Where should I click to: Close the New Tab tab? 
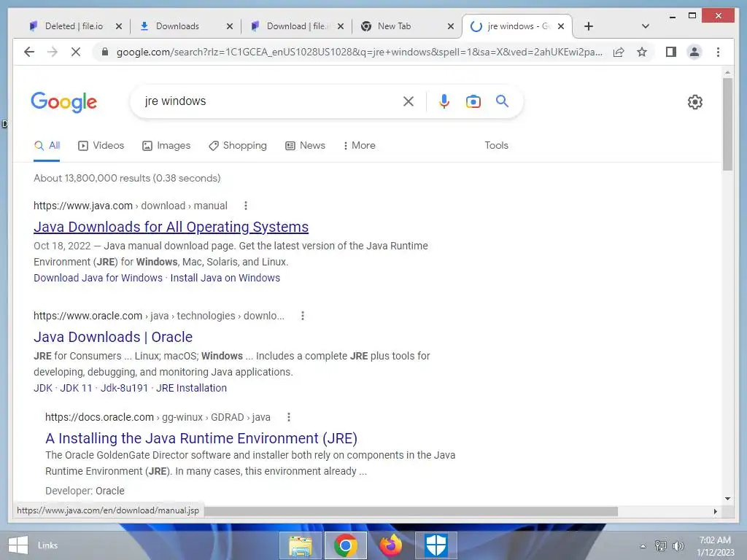click(451, 26)
